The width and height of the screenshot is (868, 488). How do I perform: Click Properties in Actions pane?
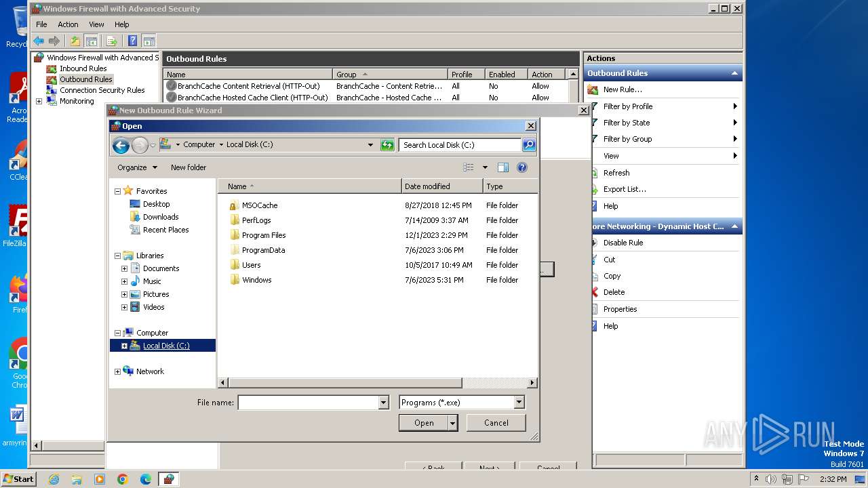620,309
